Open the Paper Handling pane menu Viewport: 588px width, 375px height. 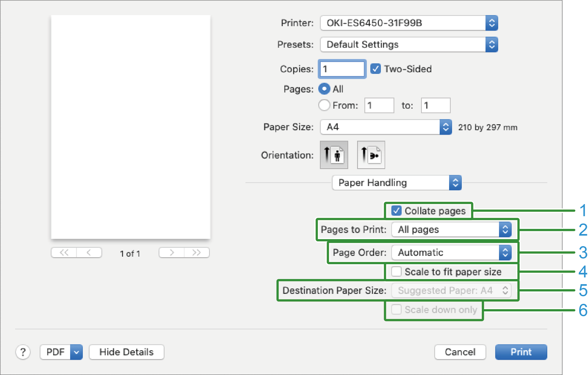click(x=396, y=183)
